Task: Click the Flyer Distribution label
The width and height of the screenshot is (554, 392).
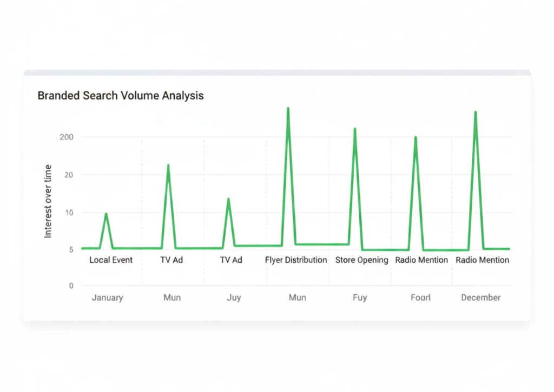Action: point(295,260)
